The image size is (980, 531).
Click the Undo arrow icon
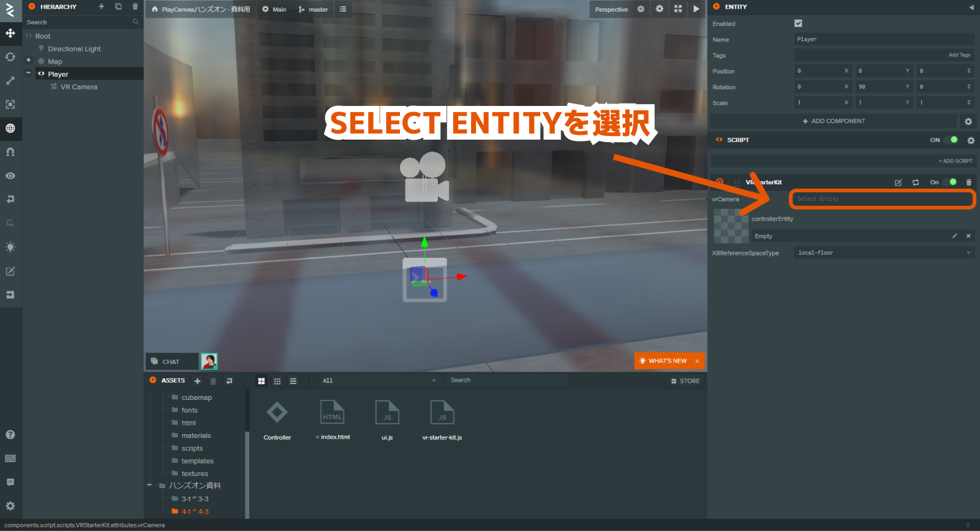click(10, 200)
